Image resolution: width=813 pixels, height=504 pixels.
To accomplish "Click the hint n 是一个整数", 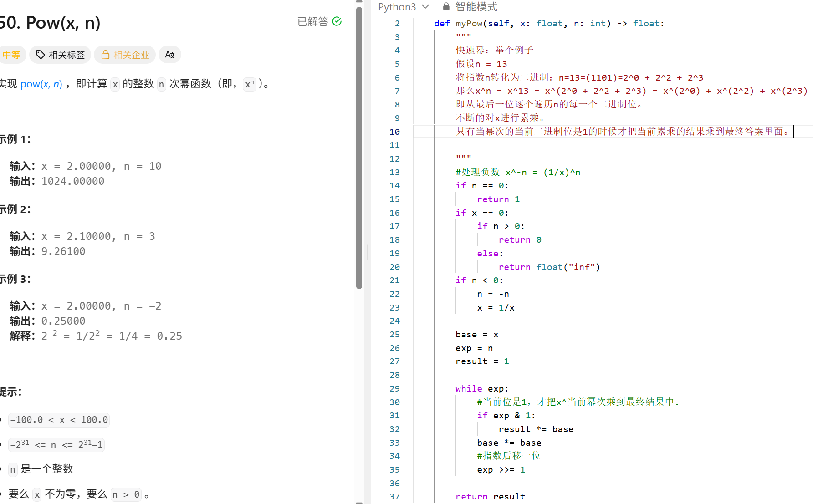I will (41, 469).
